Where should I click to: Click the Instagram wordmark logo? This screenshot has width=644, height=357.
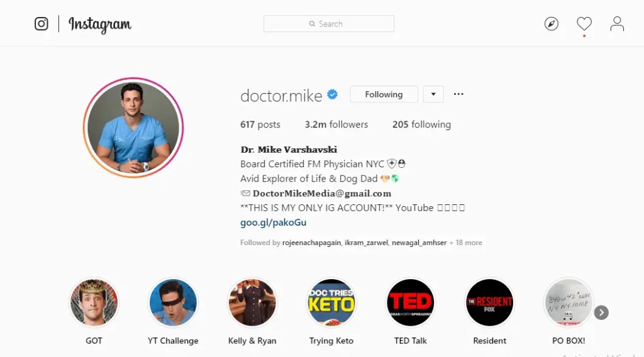[x=100, y=25]
